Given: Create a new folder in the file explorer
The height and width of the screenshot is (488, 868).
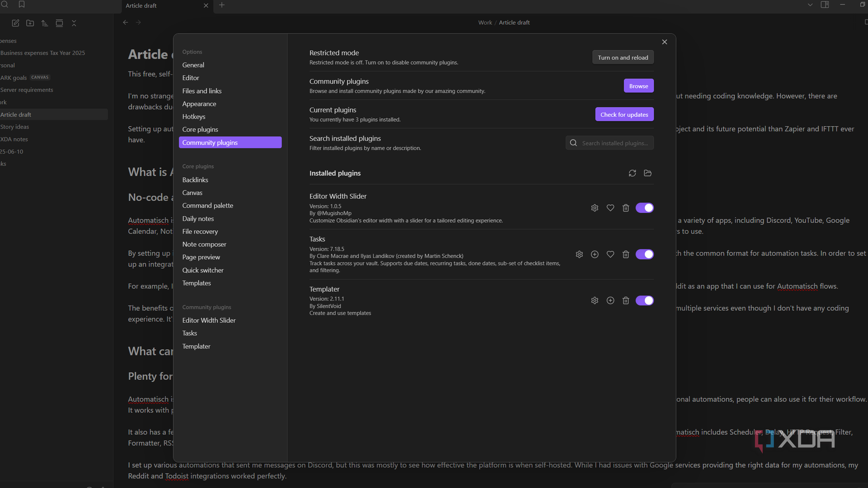Looking at the screenshot, I should pyautogui.click(x=30, y=23).
